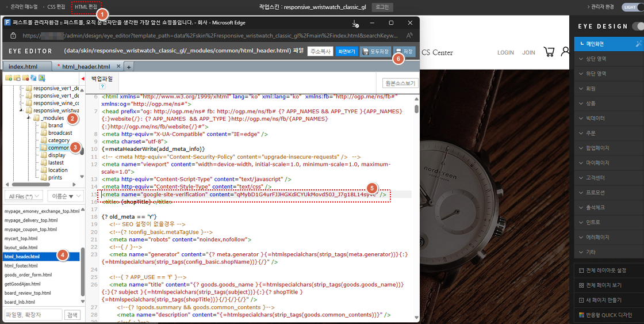Open the 관리자 환경 link
Image resolution: width=644 pixels, height=324 pixels.
point(602,7)
